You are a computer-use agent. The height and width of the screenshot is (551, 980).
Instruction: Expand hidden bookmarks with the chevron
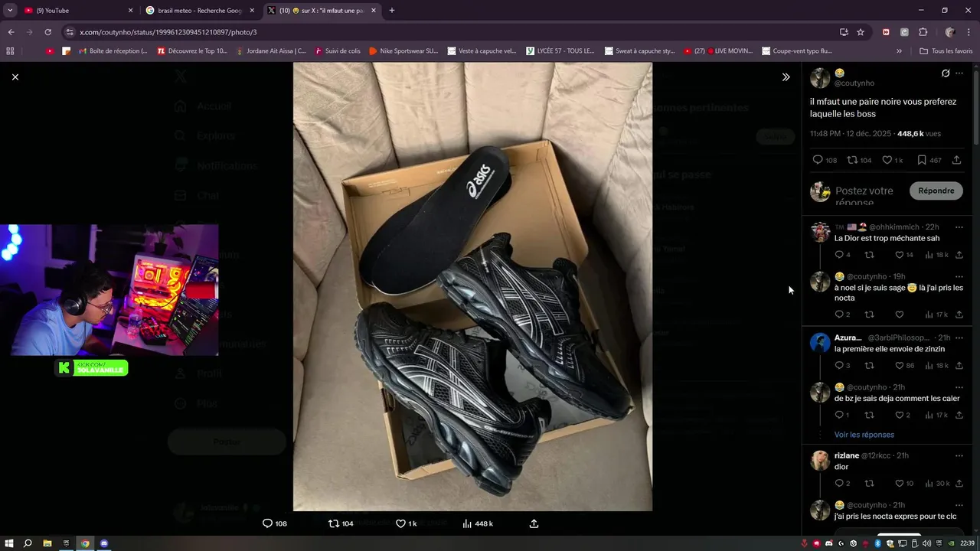click(899, 51)
